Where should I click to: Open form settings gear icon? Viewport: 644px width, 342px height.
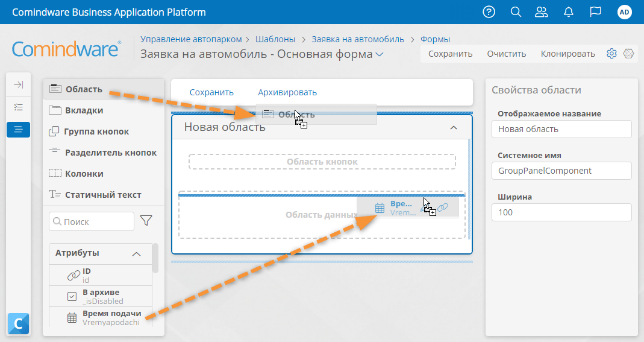611,54
